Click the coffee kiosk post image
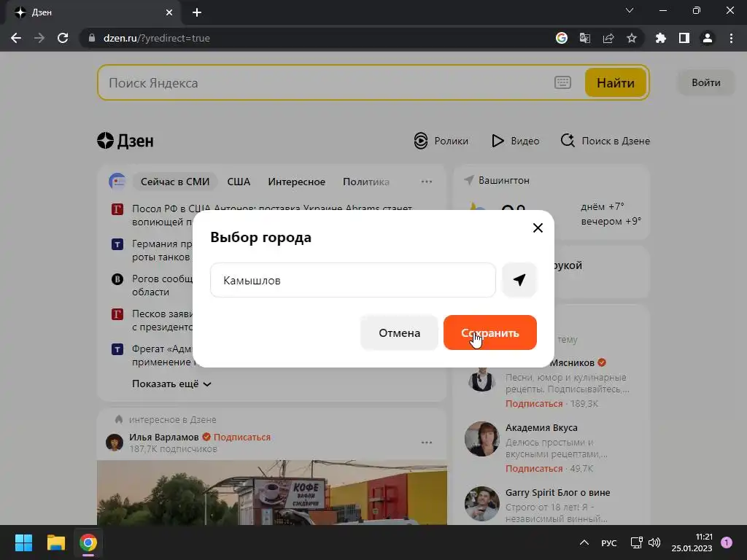Viewport: 747px width, 560px height. click(x=271, y=493)
